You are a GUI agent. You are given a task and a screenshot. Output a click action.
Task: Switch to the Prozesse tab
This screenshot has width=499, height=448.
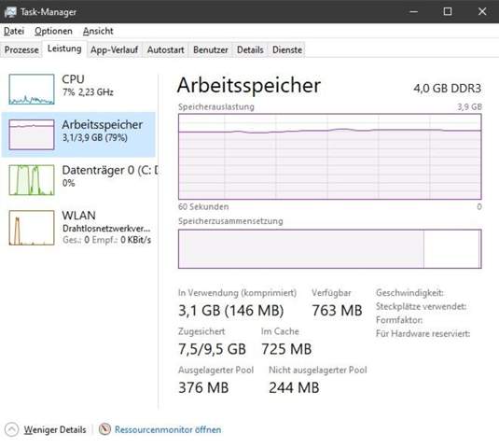21,49
